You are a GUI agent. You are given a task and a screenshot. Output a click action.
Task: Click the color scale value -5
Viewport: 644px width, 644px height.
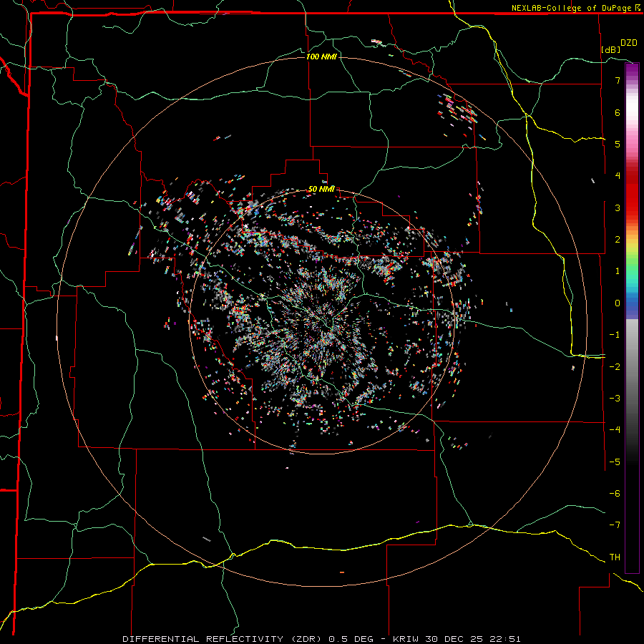click(615, 462)
